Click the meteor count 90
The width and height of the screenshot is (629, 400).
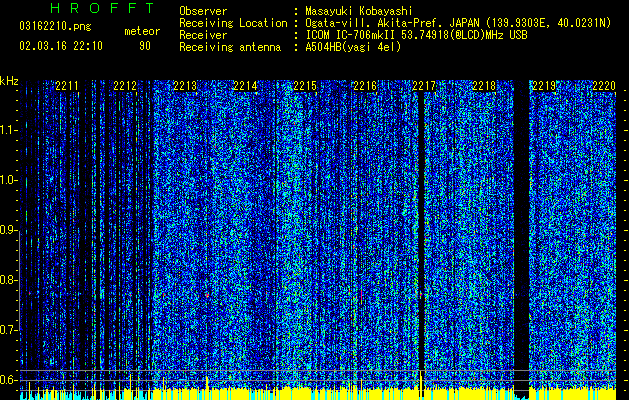pos(145,46)
